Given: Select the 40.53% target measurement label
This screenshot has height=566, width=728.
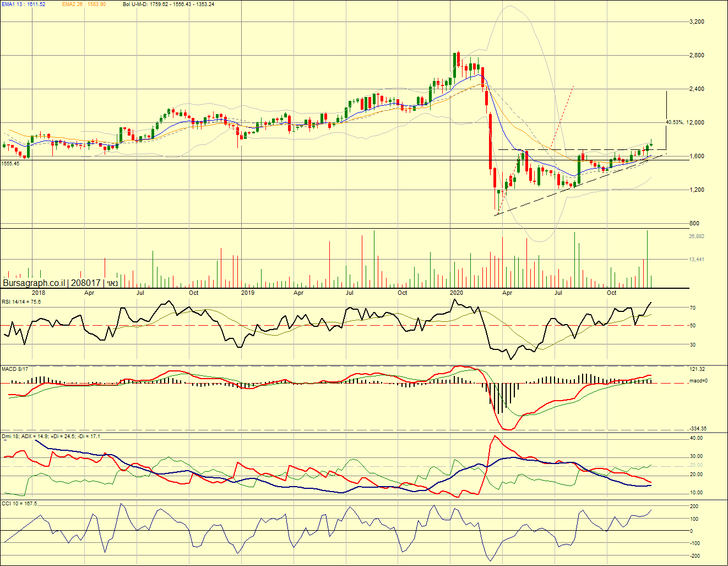Looking at the screenshot, I should click(675, 122).
